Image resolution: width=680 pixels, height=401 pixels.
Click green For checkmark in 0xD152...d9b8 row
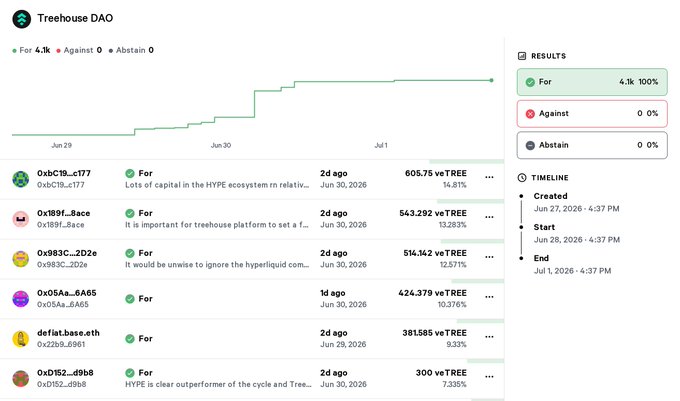pos(130,373)
